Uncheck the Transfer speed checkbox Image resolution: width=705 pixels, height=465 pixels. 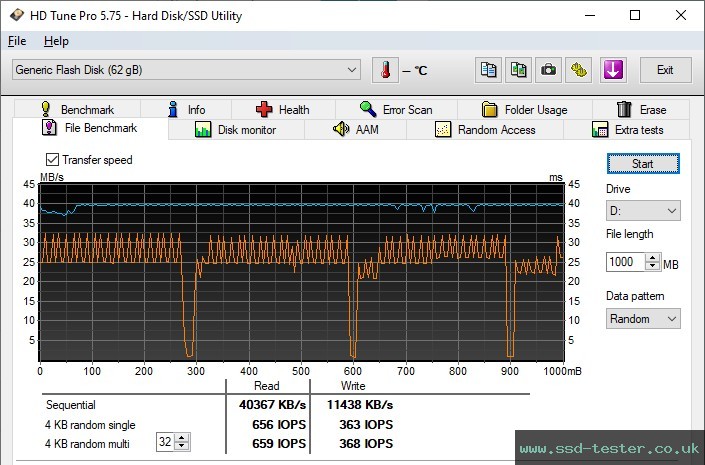click(52, 160)
